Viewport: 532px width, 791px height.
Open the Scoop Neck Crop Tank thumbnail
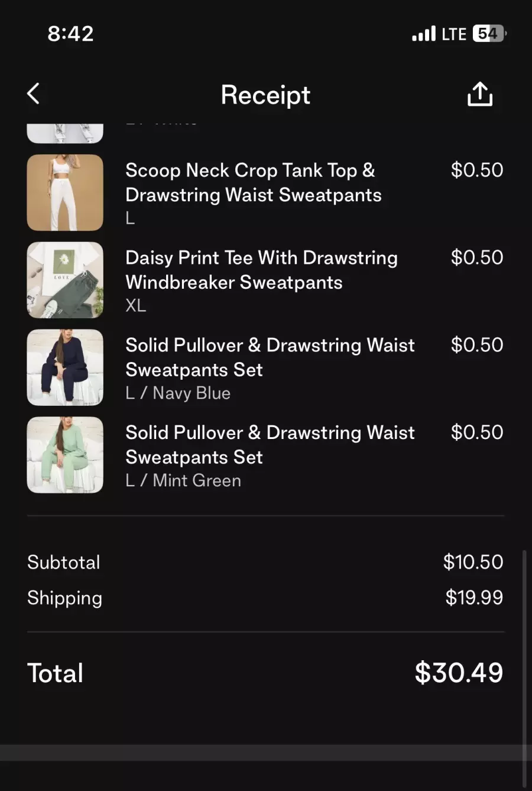pos(65,192)
